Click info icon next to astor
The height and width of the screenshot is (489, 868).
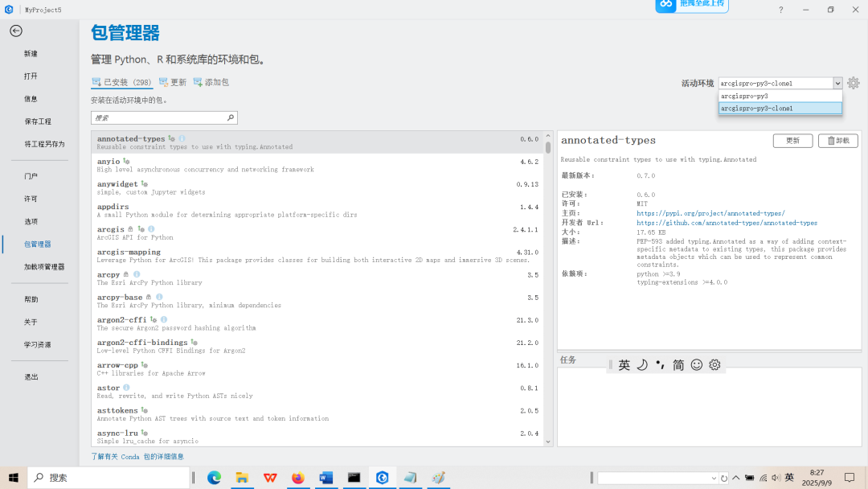pyautogui.click(x=126, y=388)
